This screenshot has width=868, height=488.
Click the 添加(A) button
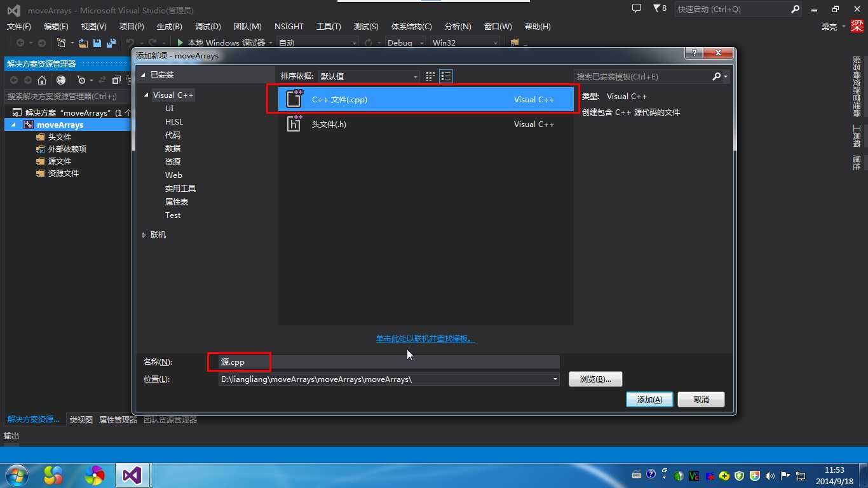coord(649,400)
